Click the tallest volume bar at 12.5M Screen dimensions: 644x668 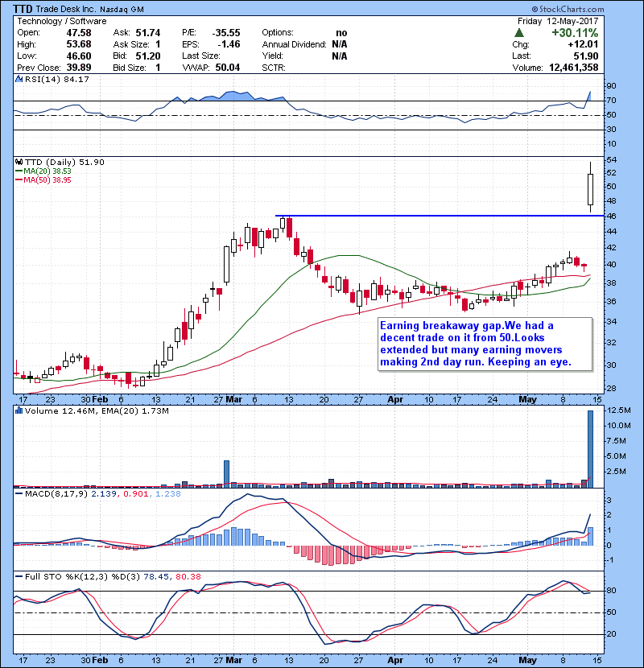[590, 447]
